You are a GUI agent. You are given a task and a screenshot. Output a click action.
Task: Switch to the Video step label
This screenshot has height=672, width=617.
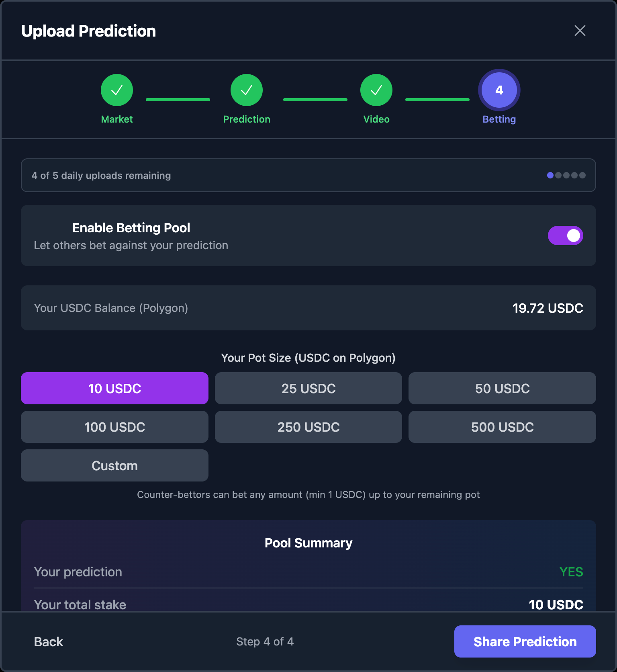[376, 119]
